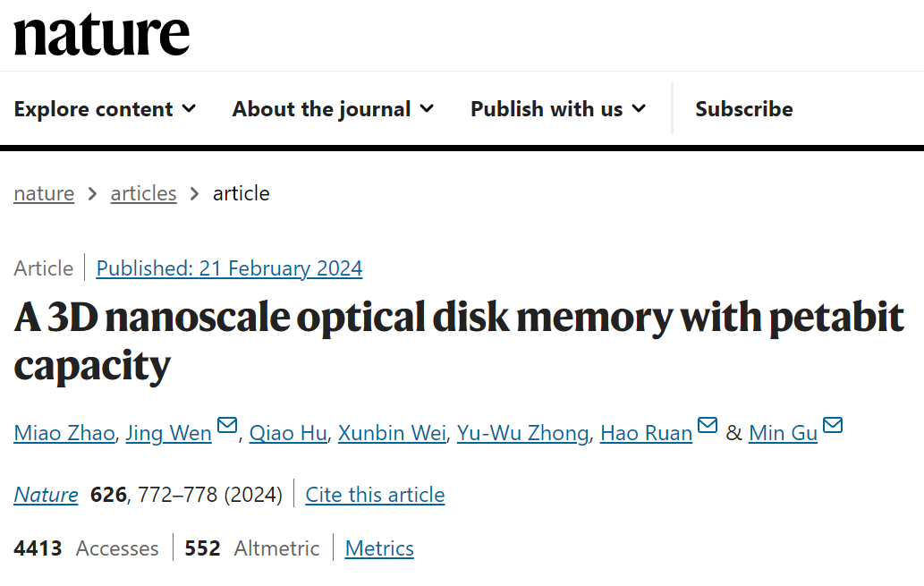924x586 pixels.
Task: Open the Subscribe page
Action: [x=743, y=109]
